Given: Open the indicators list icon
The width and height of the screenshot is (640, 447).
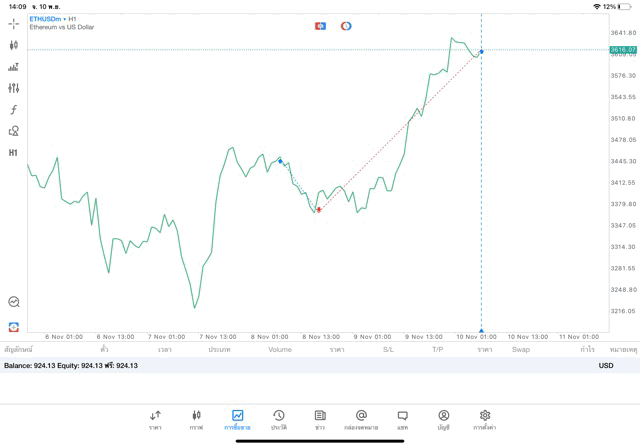Looking at the screenshot, I should (14, 67).
